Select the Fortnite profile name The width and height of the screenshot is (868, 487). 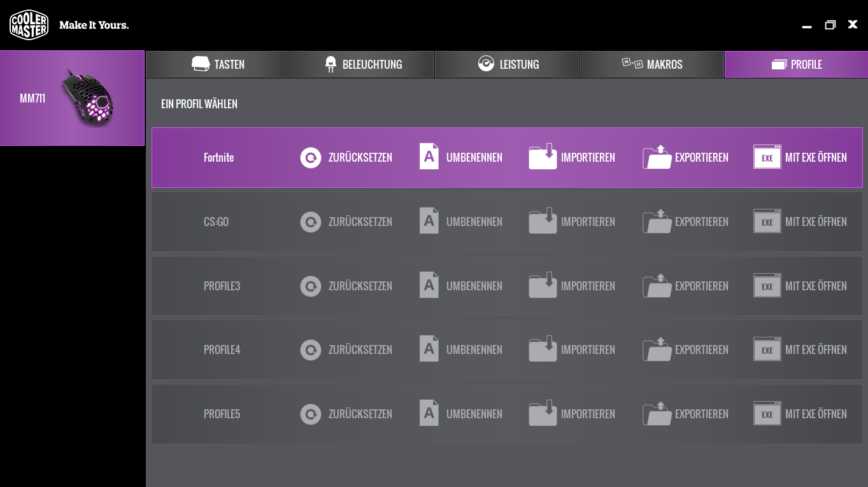click(x=218, y=157)
